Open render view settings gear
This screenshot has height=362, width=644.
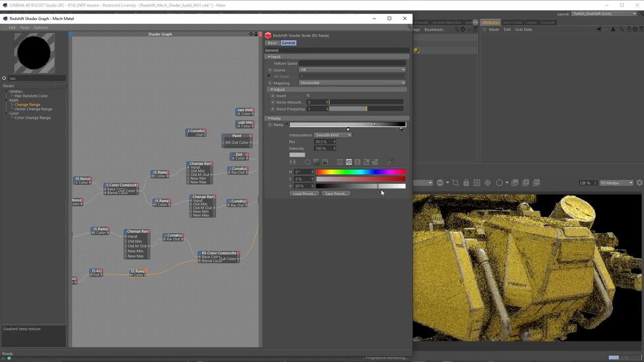(639, 183)
